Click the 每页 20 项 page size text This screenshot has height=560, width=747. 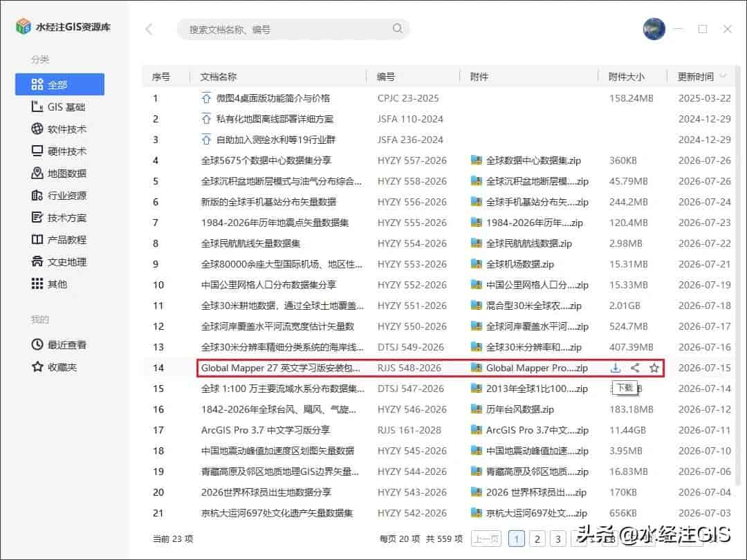(400, 539)
